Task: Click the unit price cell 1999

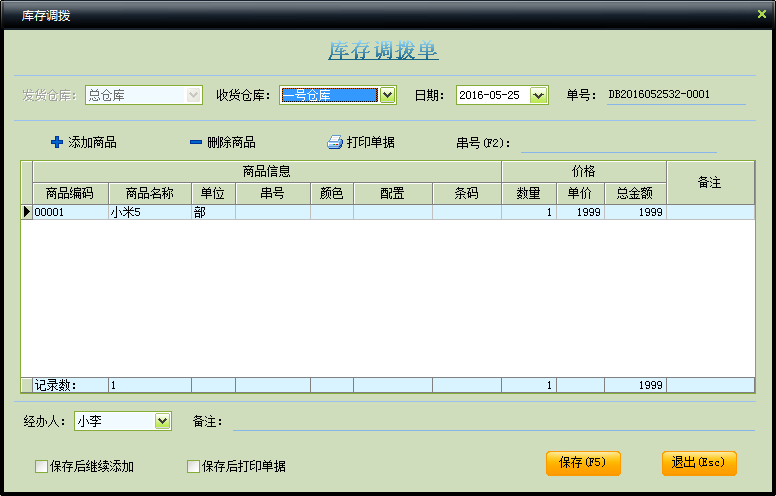Action: click(x=580, y=212)
